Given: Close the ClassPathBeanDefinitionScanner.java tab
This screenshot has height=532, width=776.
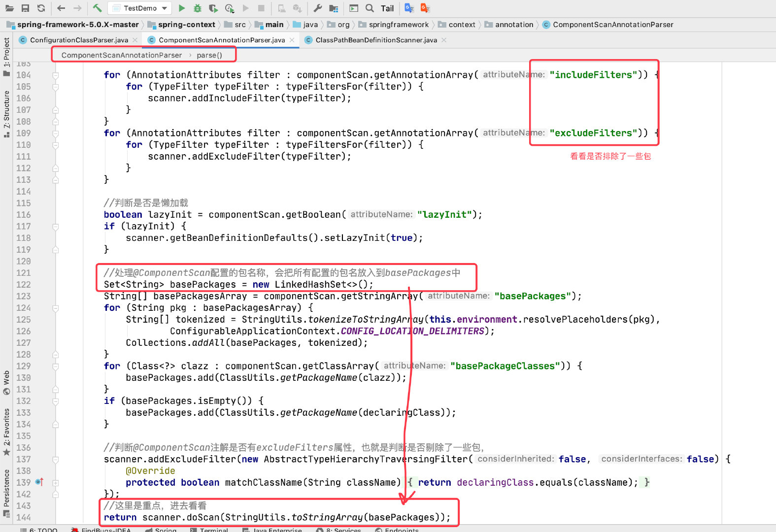Looking at the screenshot, I should coord(444,40).
